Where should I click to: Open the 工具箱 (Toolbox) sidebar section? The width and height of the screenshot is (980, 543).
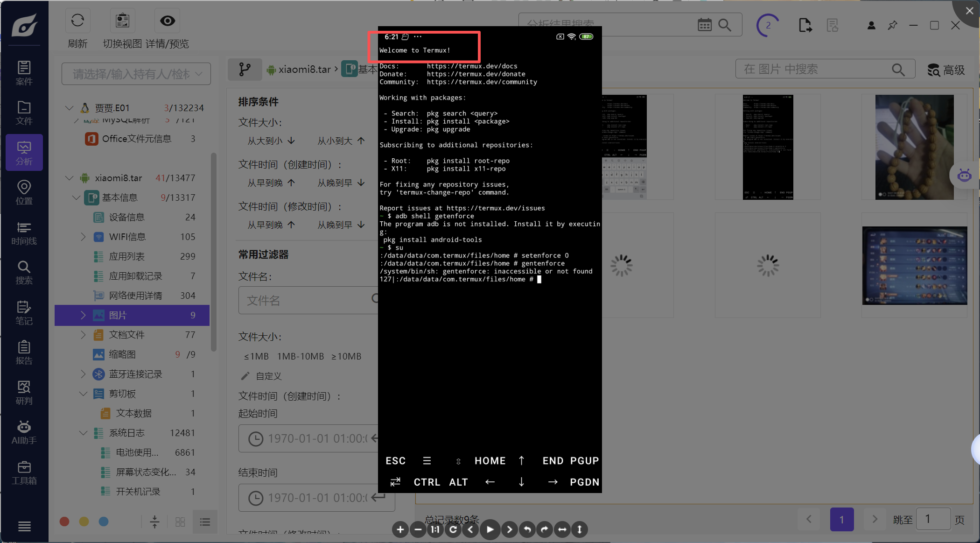click(24, 472)
